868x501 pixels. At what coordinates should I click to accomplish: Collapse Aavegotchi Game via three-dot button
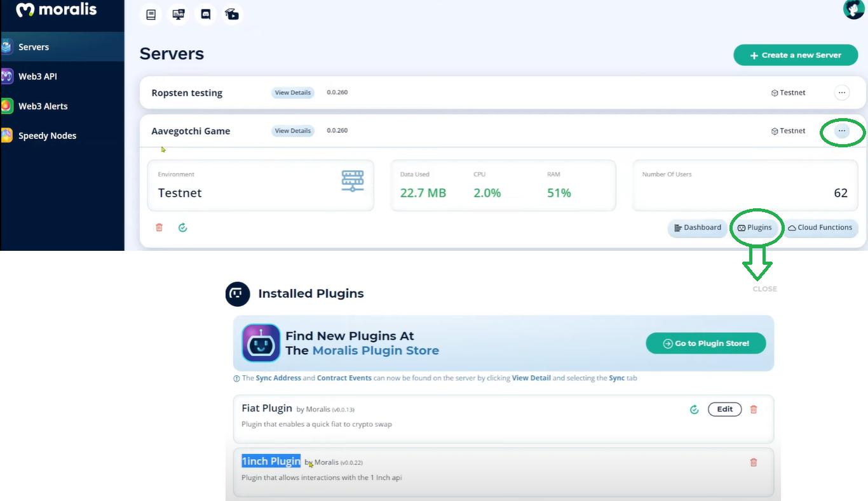pyautogui.click(x=841, y=131)
